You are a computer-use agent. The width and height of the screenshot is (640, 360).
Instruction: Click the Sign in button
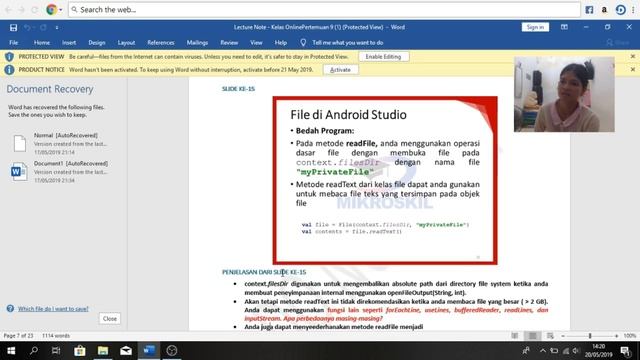click(535, 27)
